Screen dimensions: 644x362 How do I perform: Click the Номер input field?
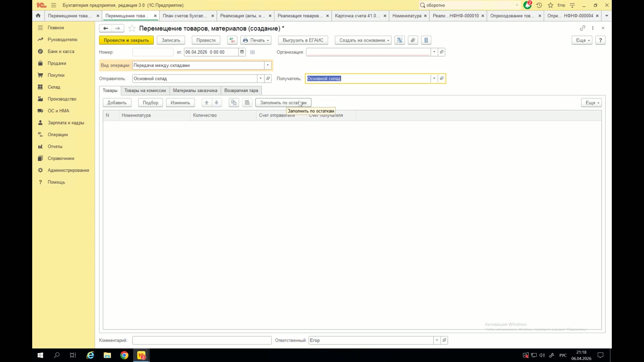tap(153, 52)
